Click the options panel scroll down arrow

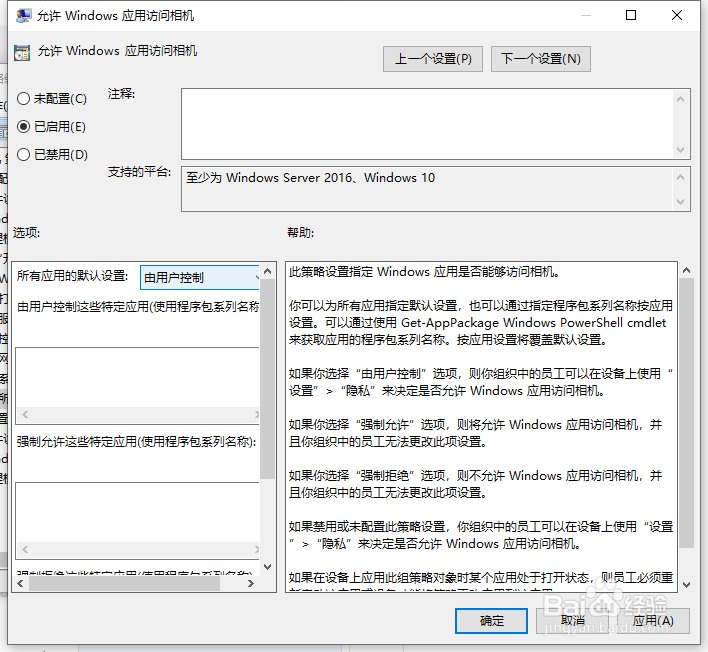267,567
